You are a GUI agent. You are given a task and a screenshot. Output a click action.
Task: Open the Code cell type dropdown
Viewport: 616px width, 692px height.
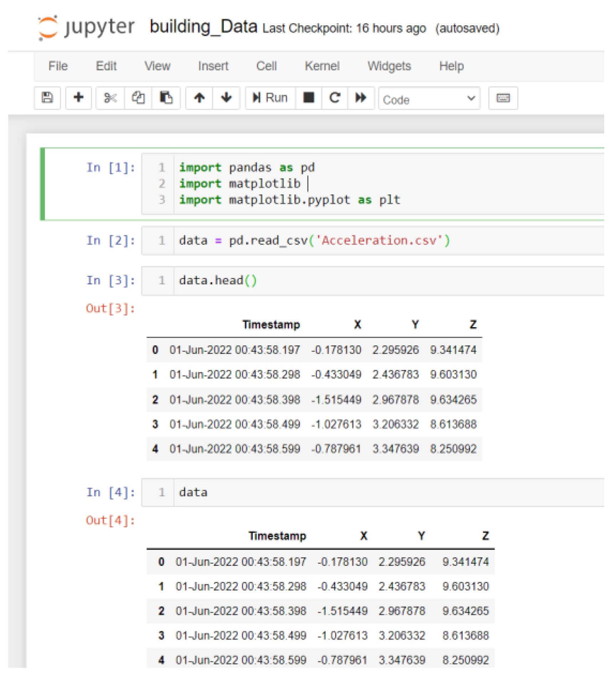pyautogui.click(x=429, y=99)
